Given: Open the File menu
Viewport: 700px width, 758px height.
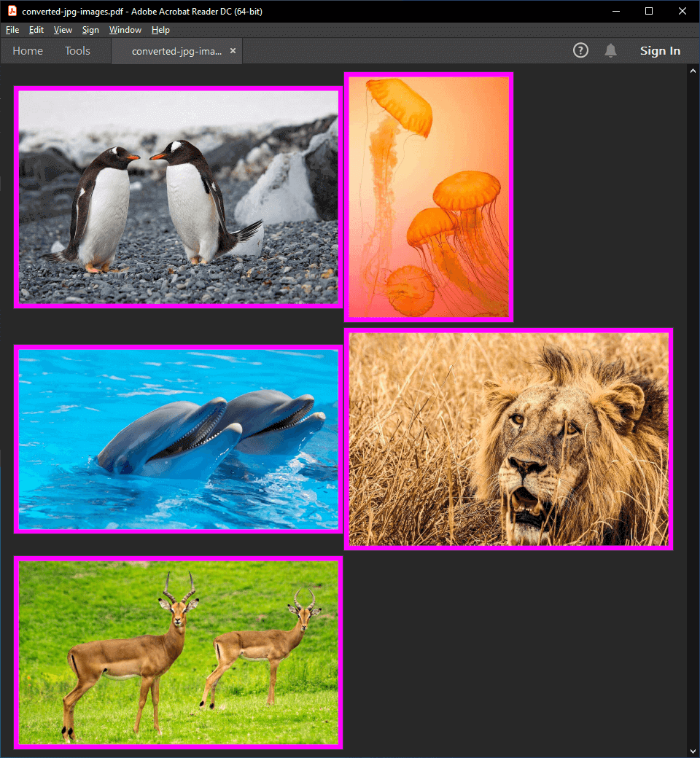Looking at the screenshot, I should [12, 30].
